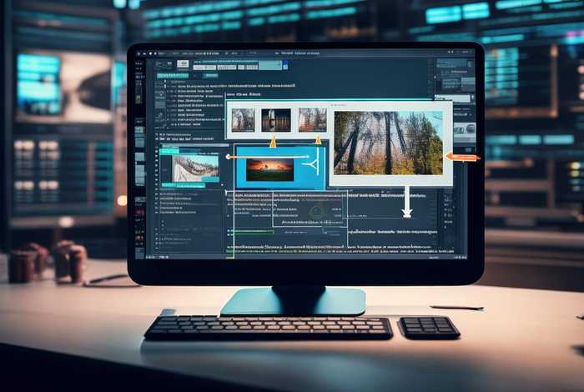Choose the third forest thumbnail in the strip
This screenshot has width=584, height=392.
(x=313, y=119)
